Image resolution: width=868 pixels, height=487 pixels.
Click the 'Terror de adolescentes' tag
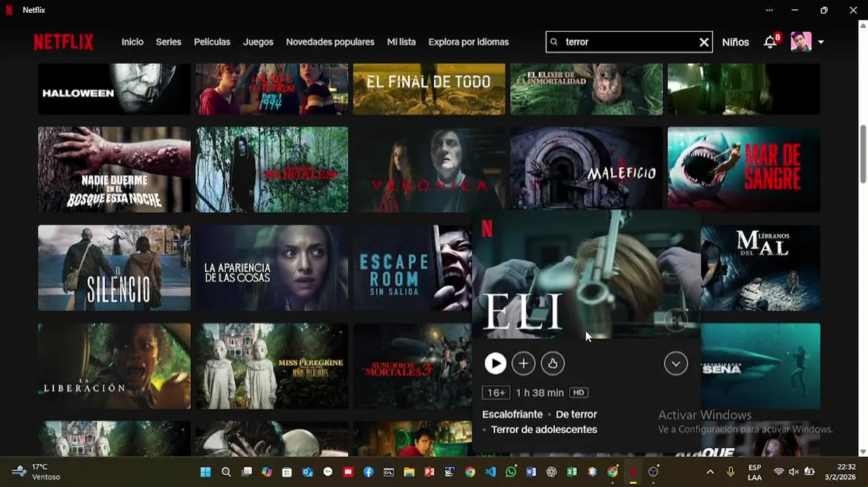click(544, 430)
